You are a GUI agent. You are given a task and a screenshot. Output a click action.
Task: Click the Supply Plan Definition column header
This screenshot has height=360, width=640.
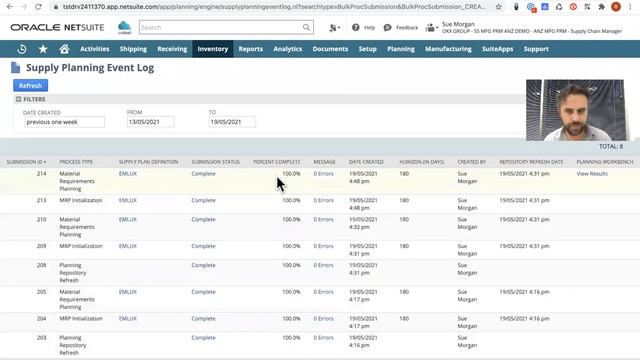point(148,162)
